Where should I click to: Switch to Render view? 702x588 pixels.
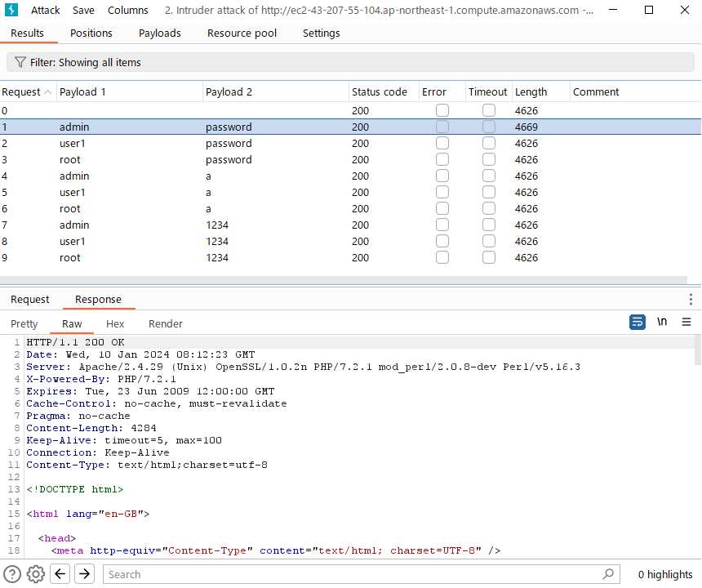tap(166, 323)
